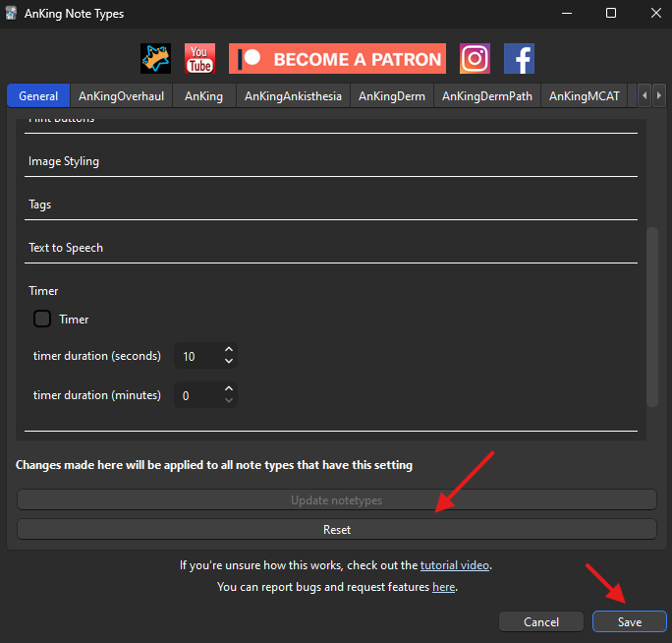This screenshot has width=672, height=643.
Task: Click the AnKing star logo icon
Action: point(155,59)
